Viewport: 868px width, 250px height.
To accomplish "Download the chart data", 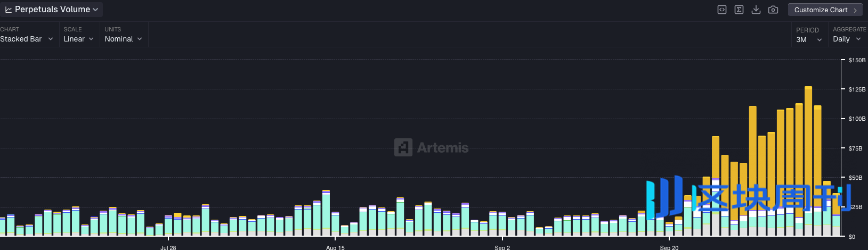I will point(756,10).
